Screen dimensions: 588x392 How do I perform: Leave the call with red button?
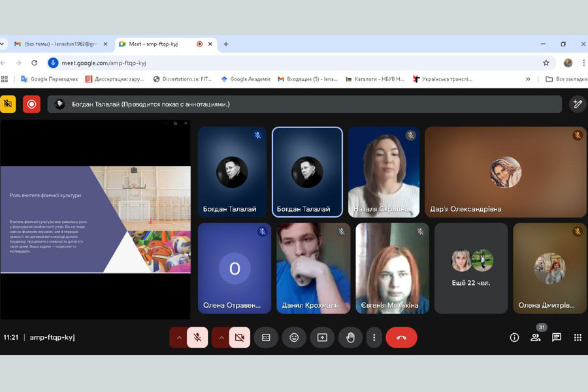coord(401,337)
